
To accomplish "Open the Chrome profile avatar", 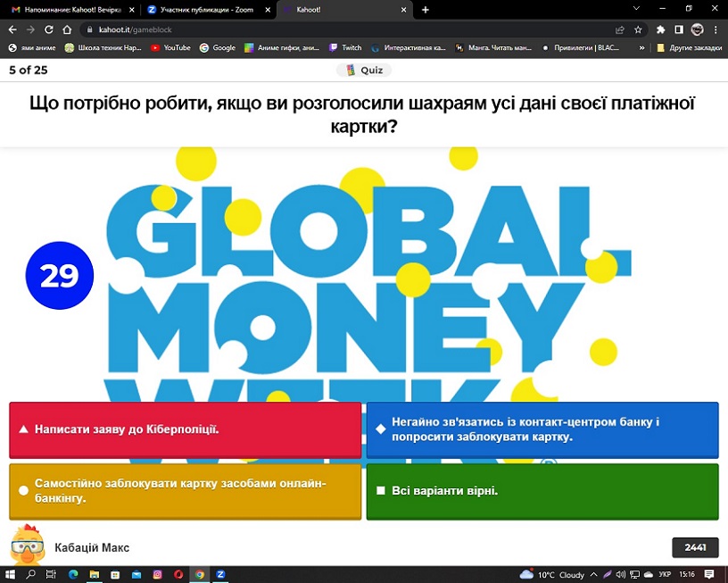I will 697,29.
